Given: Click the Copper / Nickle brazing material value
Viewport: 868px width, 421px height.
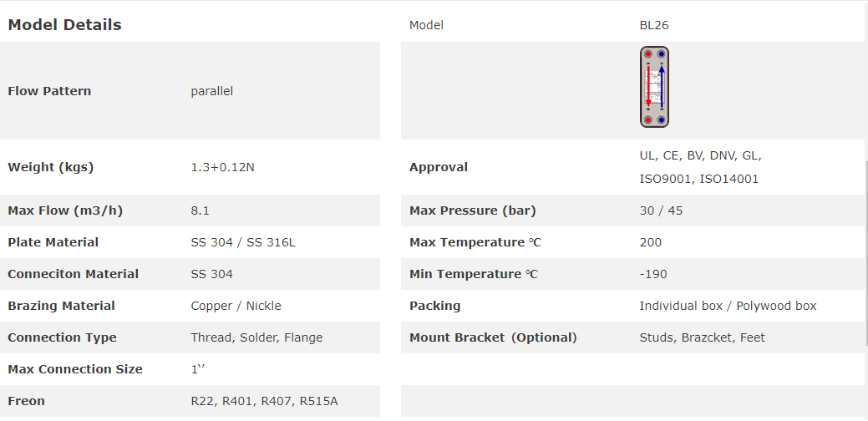Looking at the screenshot, I should pyautogui.click(x=236, y=306).
